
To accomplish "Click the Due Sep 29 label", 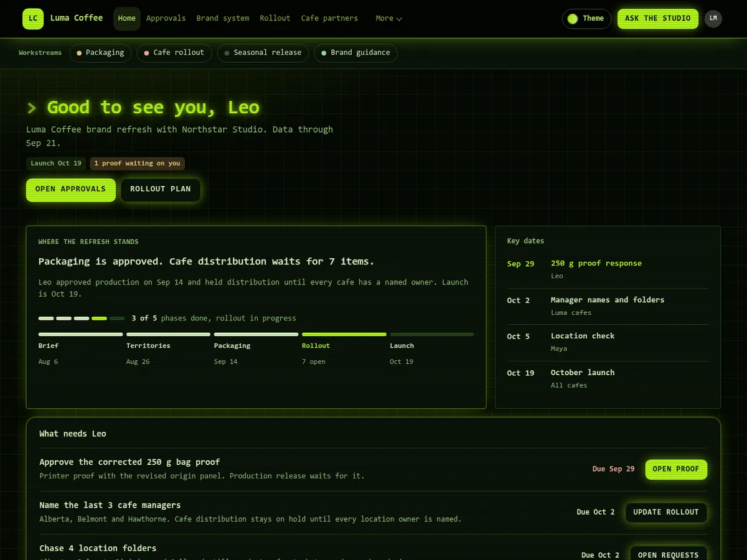I will click(613, 469).
